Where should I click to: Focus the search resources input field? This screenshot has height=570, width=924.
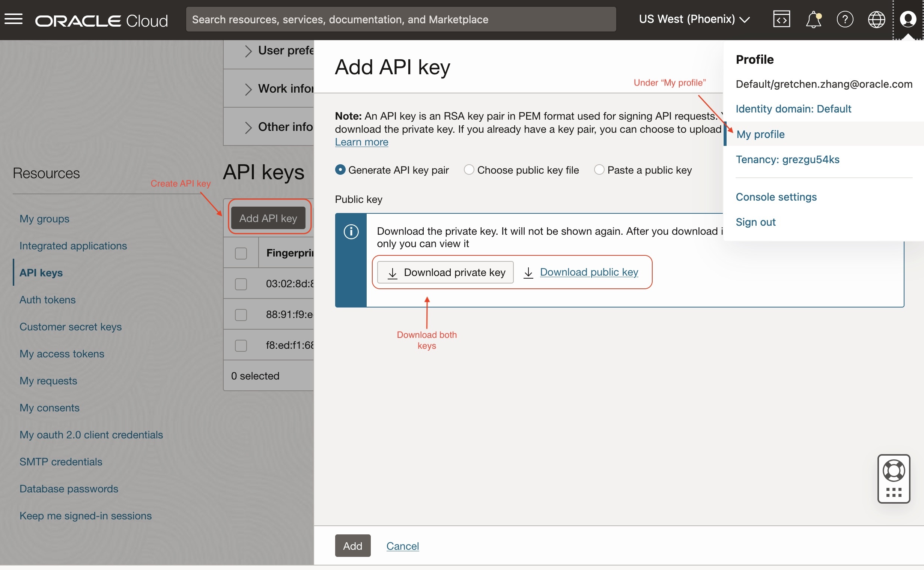pyautogui.click(x=401, y=19)
